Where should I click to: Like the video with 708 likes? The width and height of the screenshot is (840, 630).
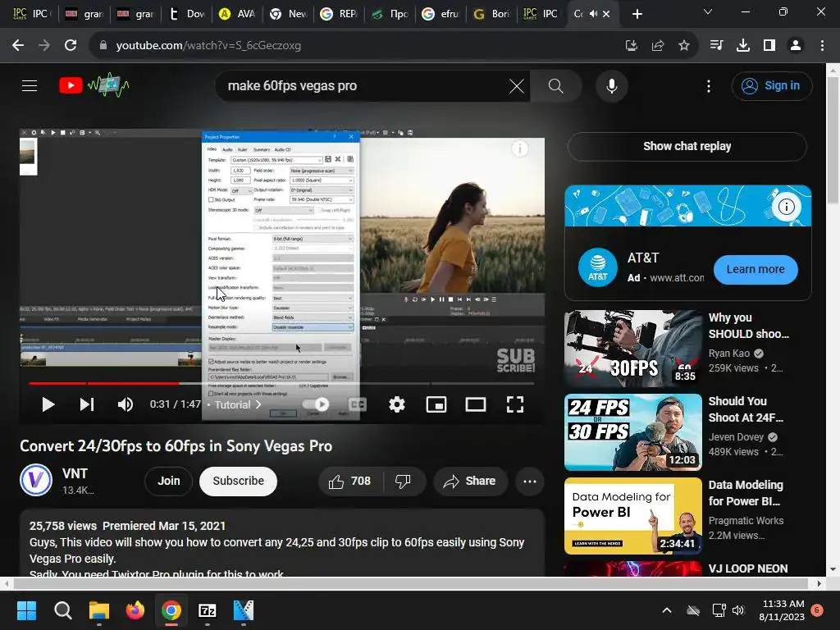[x=350, y=481]
